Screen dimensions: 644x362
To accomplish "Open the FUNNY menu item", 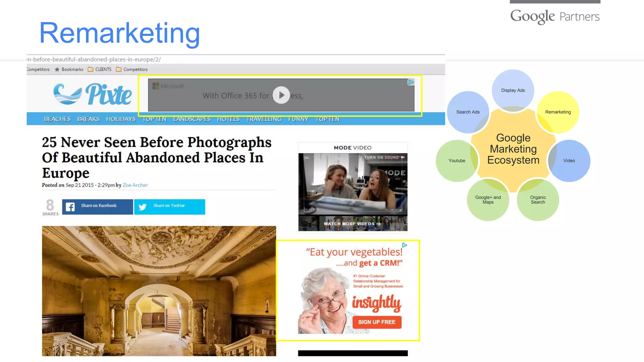I will point(298,119).
